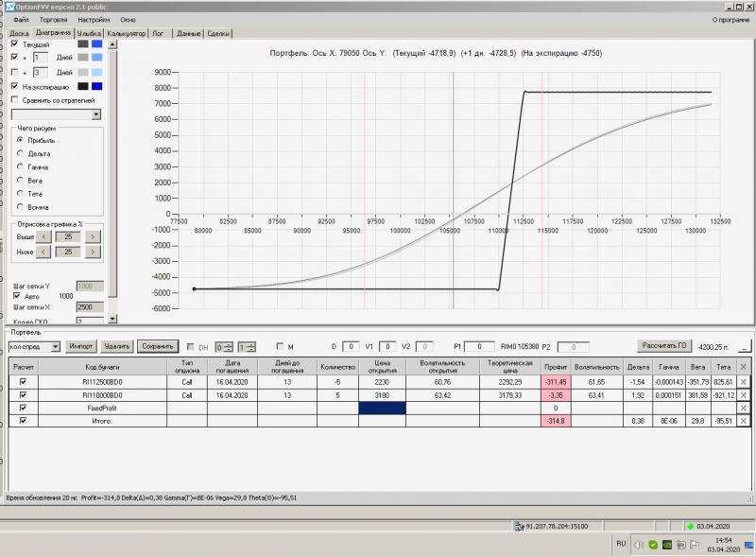Open the Торговля menu
This screenshot has width=756, height=557.
(54, 20)
